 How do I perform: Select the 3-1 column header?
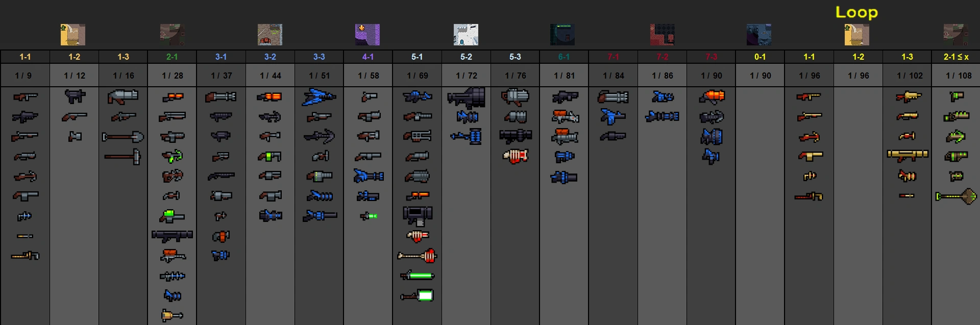(x=221, y=57)
